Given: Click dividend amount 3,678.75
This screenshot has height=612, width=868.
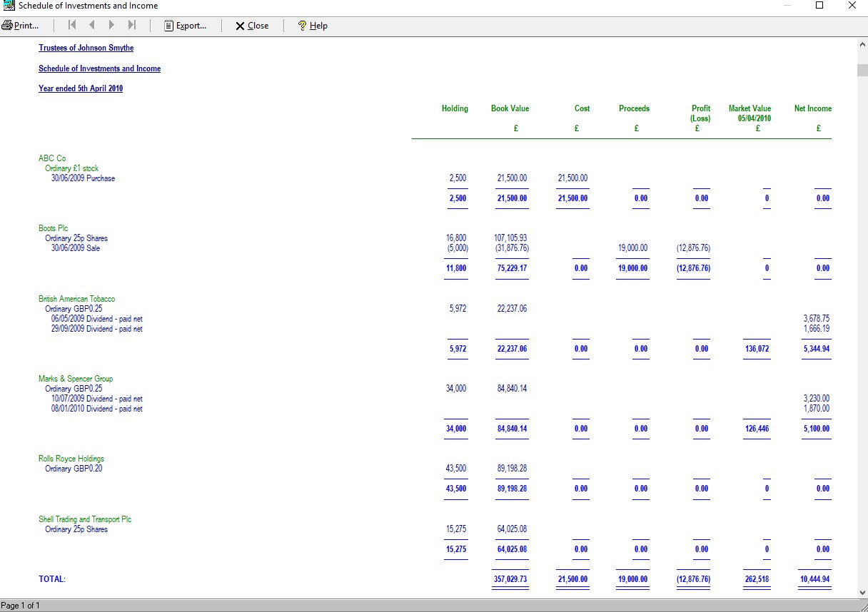Looking at the screenshot, I should (x=816, y=319).
